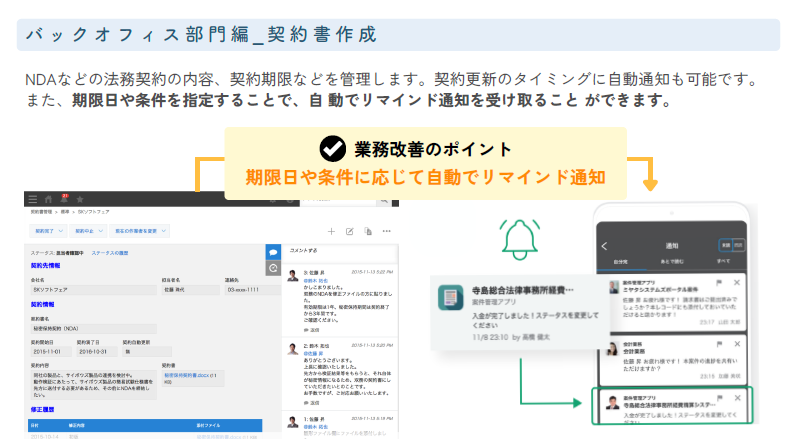
Task: Click the start date field 2015-11-01
Action: (x=51, y=352)
